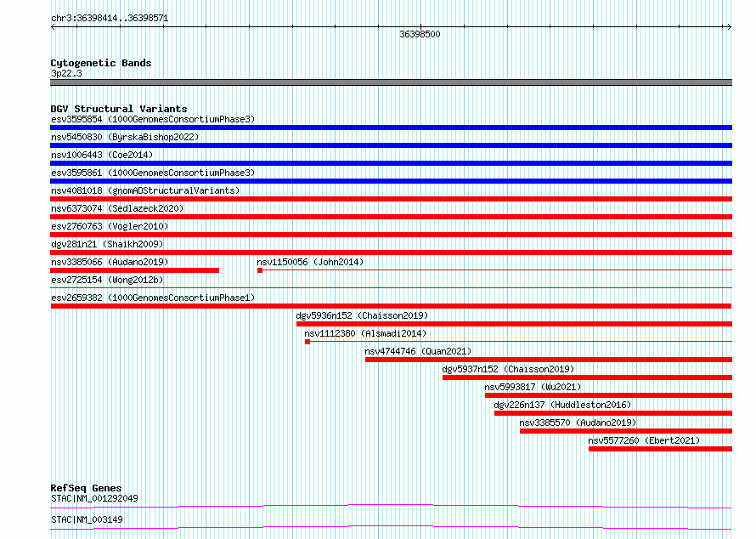
Task: Click esv2725154 Wong2012b label
Action: coord(107,280)
